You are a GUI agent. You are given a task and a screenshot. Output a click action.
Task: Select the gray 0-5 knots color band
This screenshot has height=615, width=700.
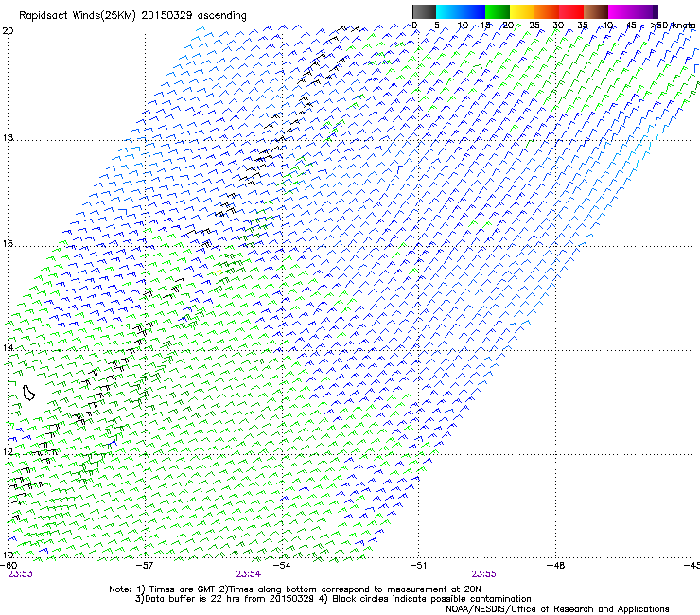point(424,11)
